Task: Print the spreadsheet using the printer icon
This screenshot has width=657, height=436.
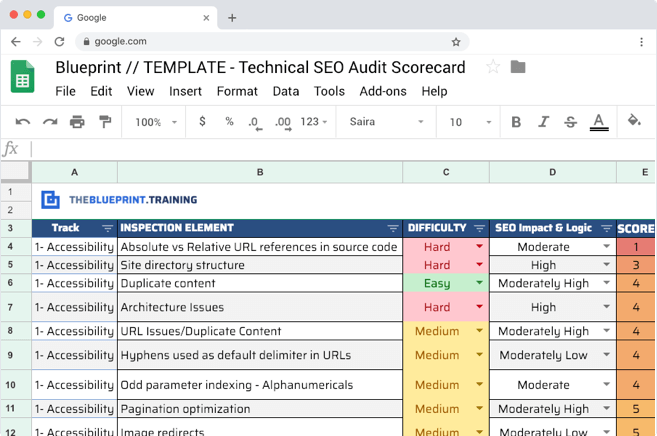Action: 77,122
